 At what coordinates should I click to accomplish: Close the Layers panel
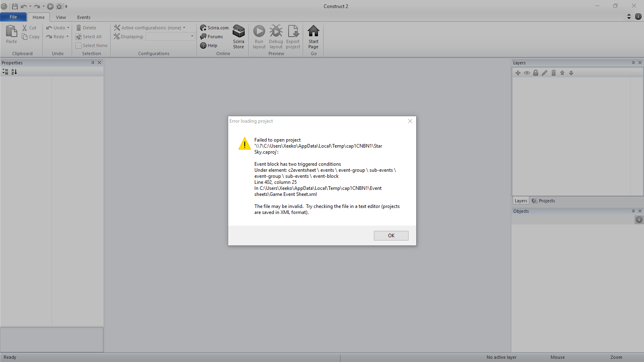[x=640, y=63]
